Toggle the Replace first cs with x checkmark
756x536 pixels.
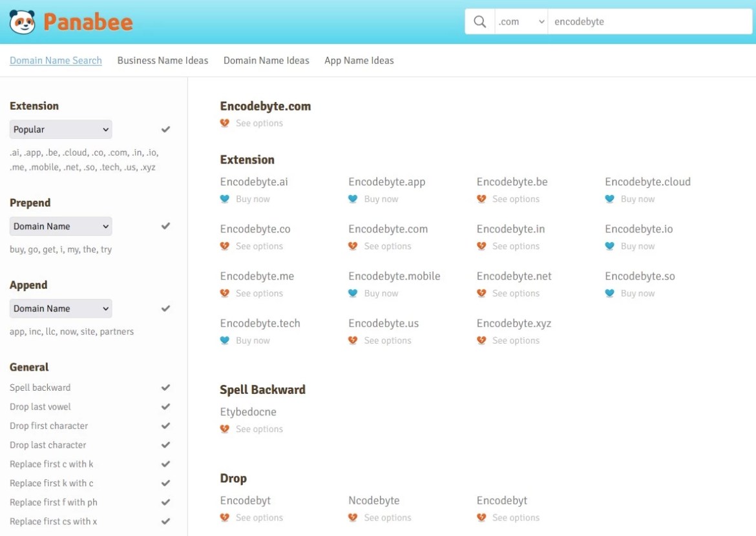[165, 521]
